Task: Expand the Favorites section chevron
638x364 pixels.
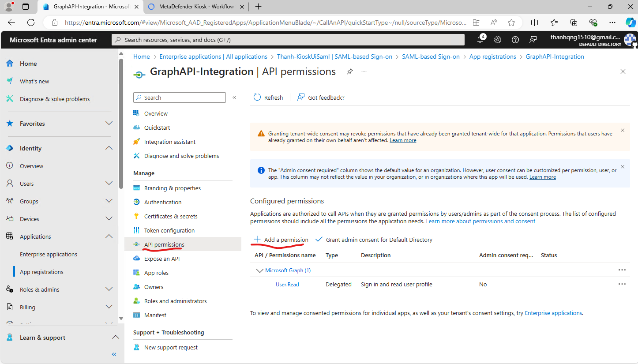Action: click(109, 124)
